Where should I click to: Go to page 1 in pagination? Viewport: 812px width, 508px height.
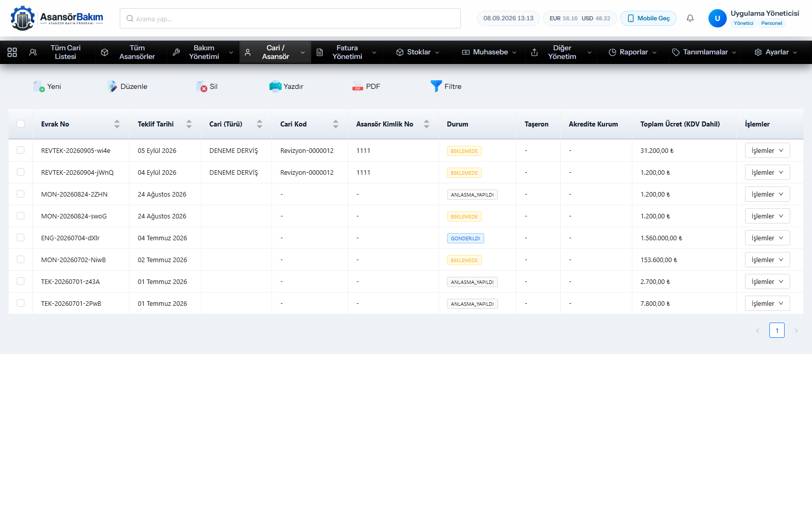777,330
